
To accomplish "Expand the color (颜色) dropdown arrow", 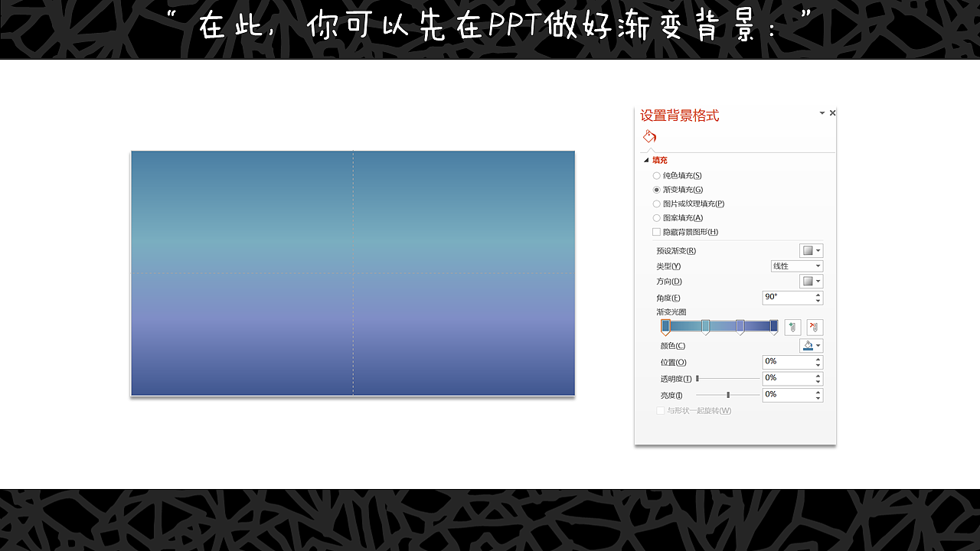I will (x=818, y=346).
